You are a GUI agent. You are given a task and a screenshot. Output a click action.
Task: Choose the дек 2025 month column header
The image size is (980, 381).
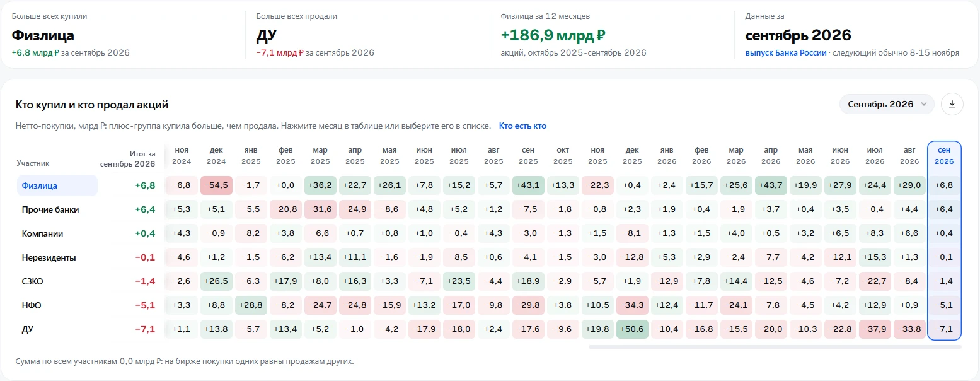(x=632, y=156)
